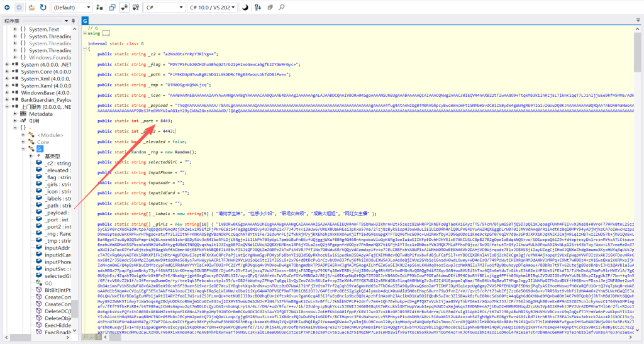
Task: Click the new window toolbar icon
Action: [112, 8]
